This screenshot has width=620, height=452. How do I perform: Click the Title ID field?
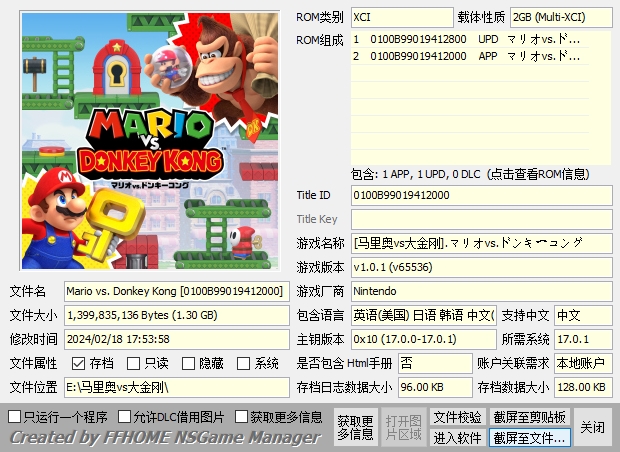click(481, 195)
